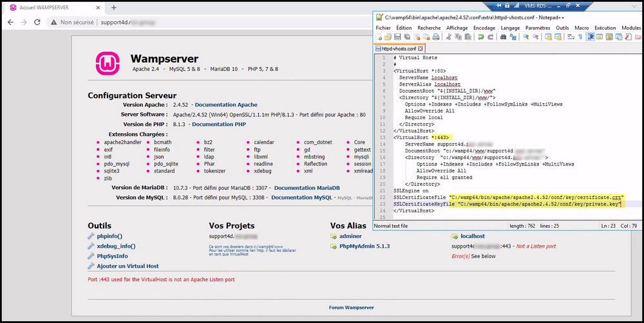Viewport: 644px width, 323px height.
Task: Open the phpinfo() tool link
Action: coord(109,236)
